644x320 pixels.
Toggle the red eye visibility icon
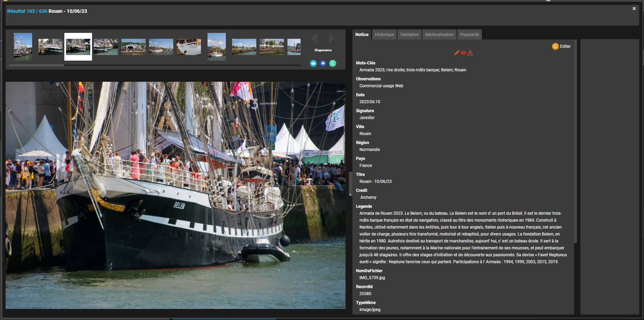coord(463,53)
